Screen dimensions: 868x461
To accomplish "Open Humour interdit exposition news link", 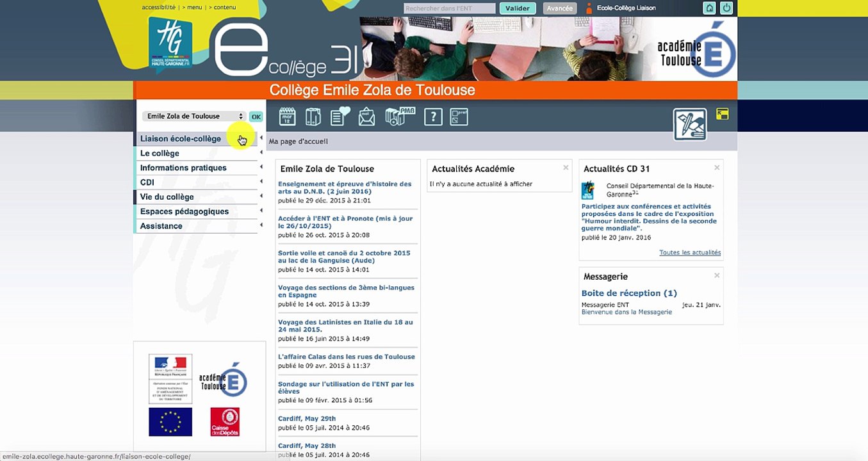I will (649, 218).
